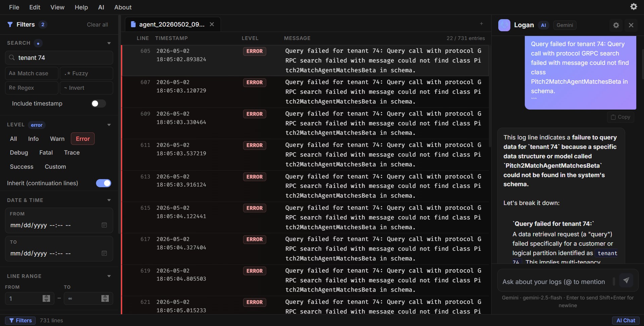Screen dimensions: 644x326
Task: Open calendar picker for FROM date
Action: tap(104, 225)
